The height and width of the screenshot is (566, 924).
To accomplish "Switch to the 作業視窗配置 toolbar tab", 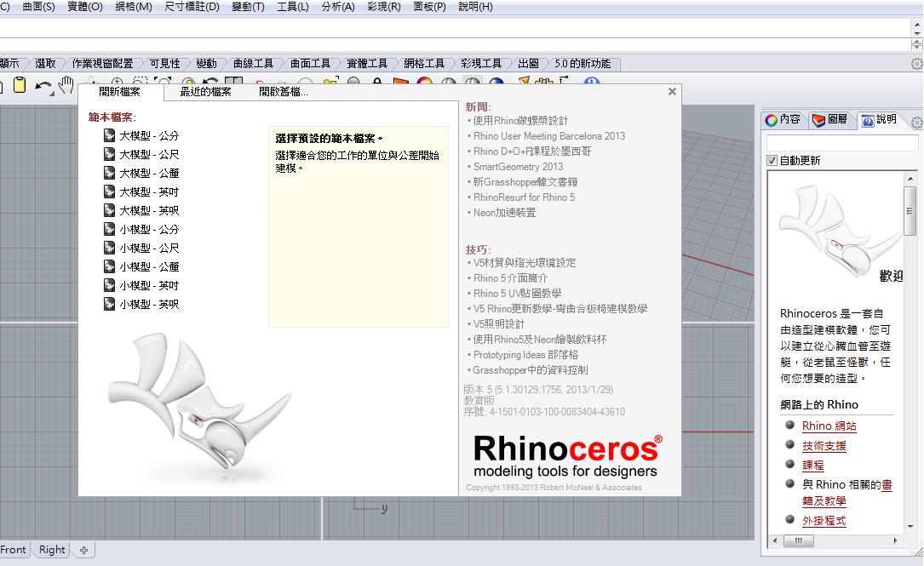I will point(102,64).
